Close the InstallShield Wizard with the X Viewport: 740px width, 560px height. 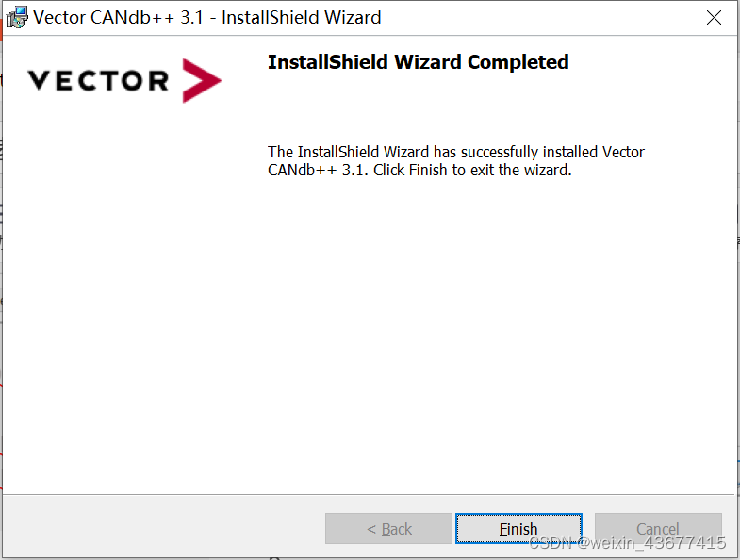tap(714, 18)
